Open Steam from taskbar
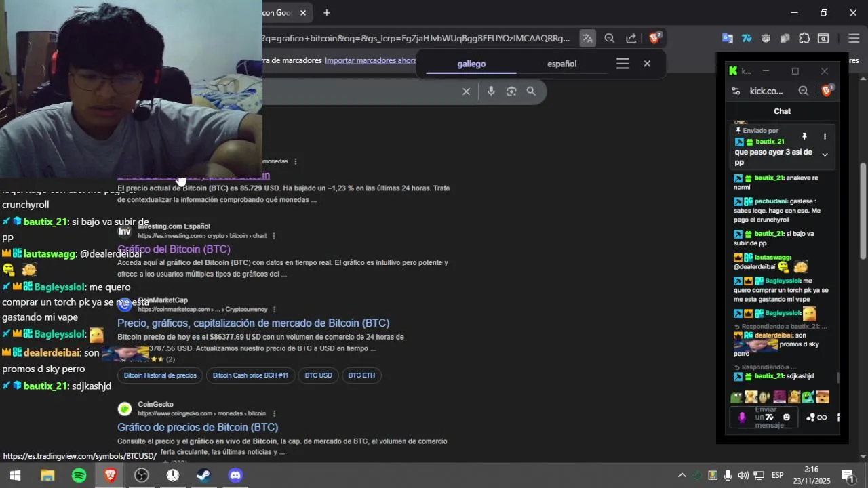Screen dimensions: 868x488 coord(203,475)
